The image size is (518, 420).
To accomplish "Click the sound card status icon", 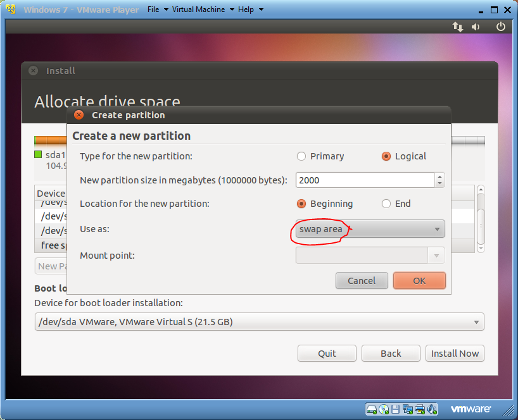I will point(432,409).
